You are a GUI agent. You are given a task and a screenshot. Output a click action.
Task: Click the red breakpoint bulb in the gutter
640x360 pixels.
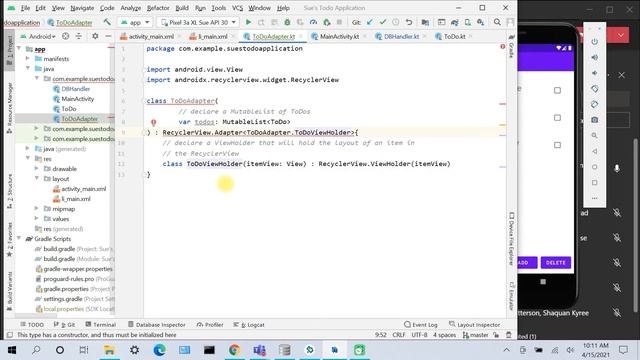(153, 122)
